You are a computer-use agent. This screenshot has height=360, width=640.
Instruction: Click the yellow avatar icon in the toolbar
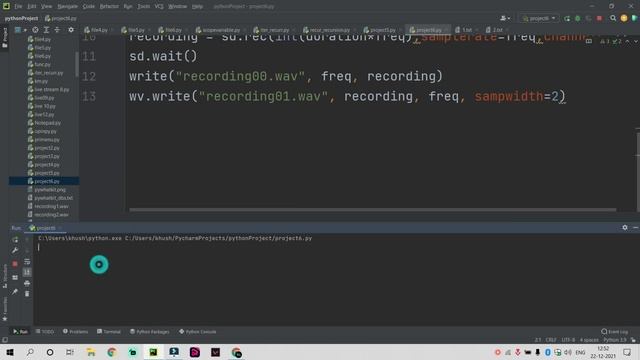[x=624, y=18]
